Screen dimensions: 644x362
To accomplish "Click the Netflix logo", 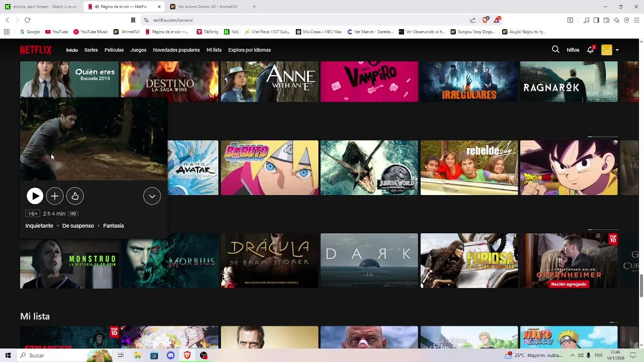I will pyautogui.click(x=36, y=50).
